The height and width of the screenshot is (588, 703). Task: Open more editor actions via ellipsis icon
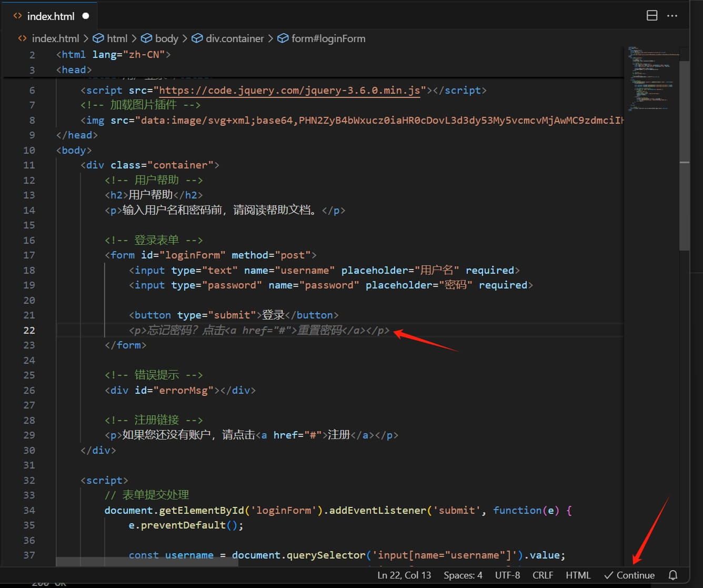(672, 16)
